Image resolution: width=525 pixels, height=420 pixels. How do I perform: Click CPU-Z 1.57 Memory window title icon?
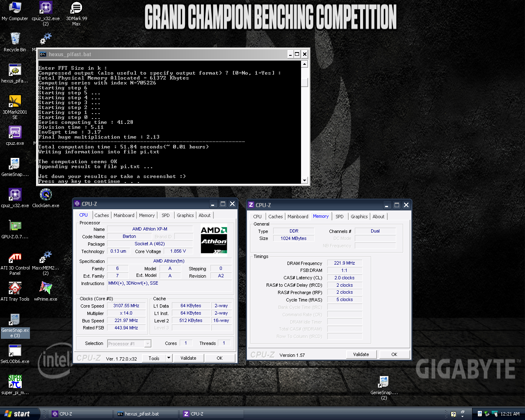pyautogui.click(x=251, y=205)
